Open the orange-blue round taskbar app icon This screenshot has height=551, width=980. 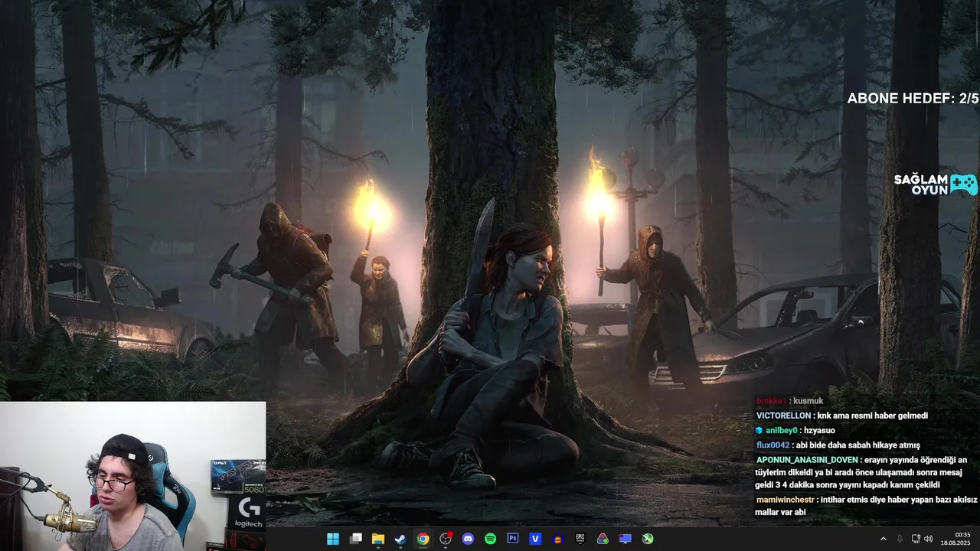pyautogui.click(x=557, y=539)
